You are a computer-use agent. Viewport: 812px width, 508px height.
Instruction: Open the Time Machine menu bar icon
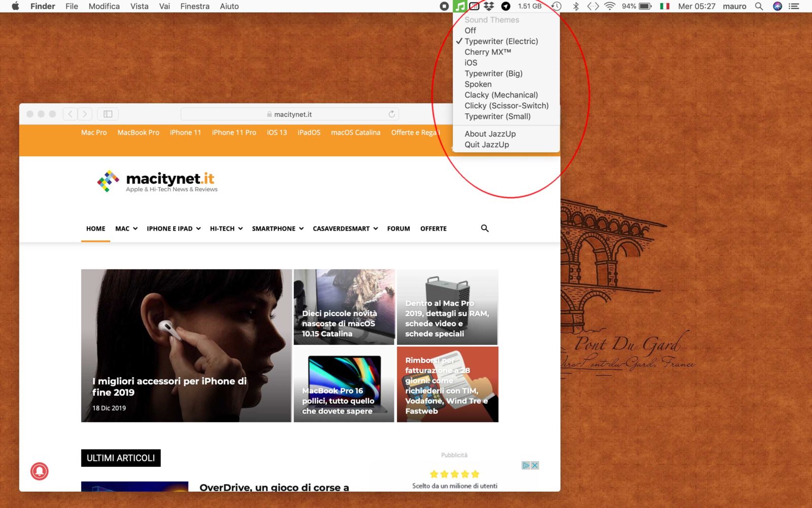point(557,6)
